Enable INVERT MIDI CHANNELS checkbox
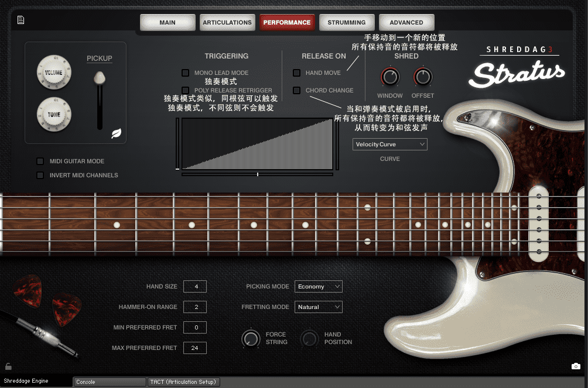Image resolution: width=588 pixels, height=388 pixels. pyautogui.click(x=40, y=175)
